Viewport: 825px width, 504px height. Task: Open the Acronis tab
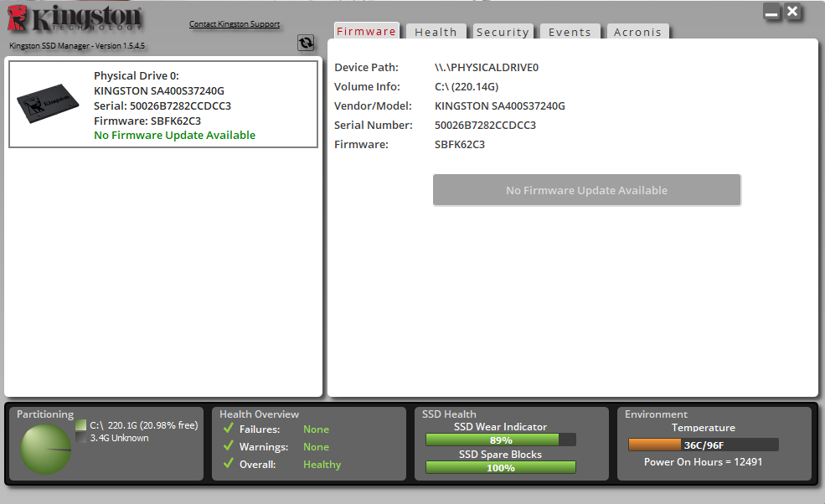pyautogui.click(x=637, y=32)
